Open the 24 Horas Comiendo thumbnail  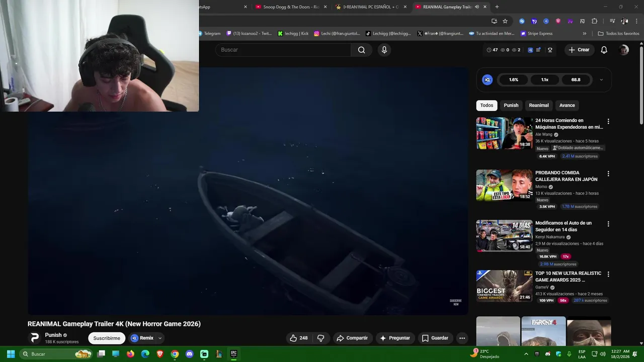[x=504, y=133]
